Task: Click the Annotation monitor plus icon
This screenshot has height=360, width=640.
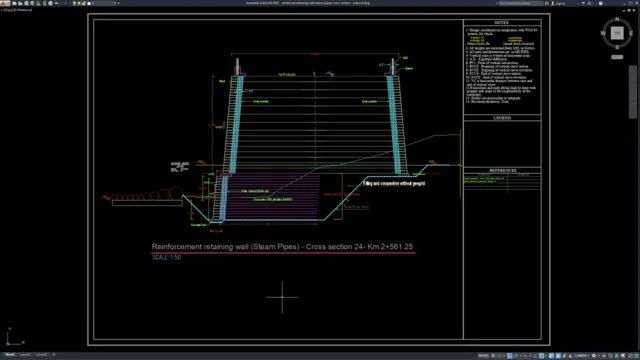Action: pyautogui.click(x=604, y=356)
